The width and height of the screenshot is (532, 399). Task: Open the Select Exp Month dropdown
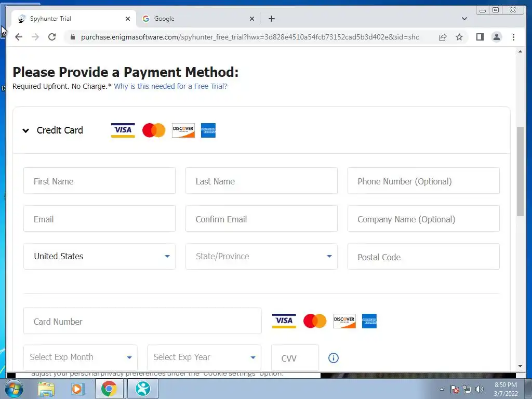[x=81, y=357]
